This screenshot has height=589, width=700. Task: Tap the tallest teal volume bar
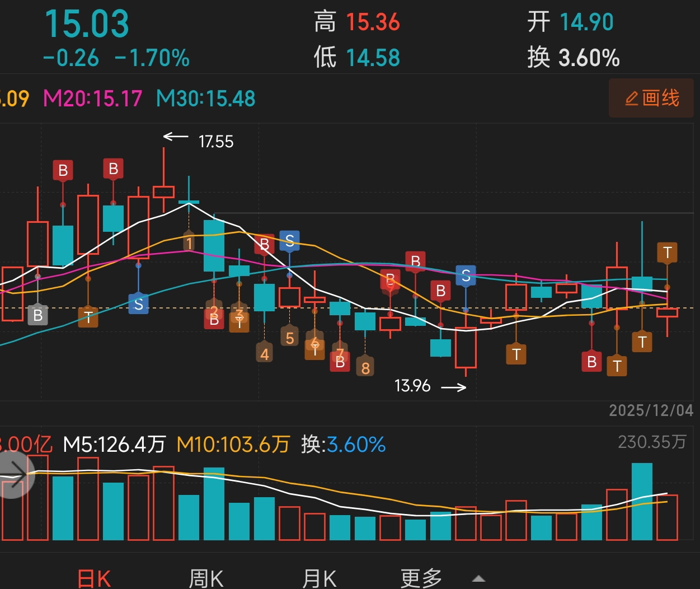tap(642, 501)
